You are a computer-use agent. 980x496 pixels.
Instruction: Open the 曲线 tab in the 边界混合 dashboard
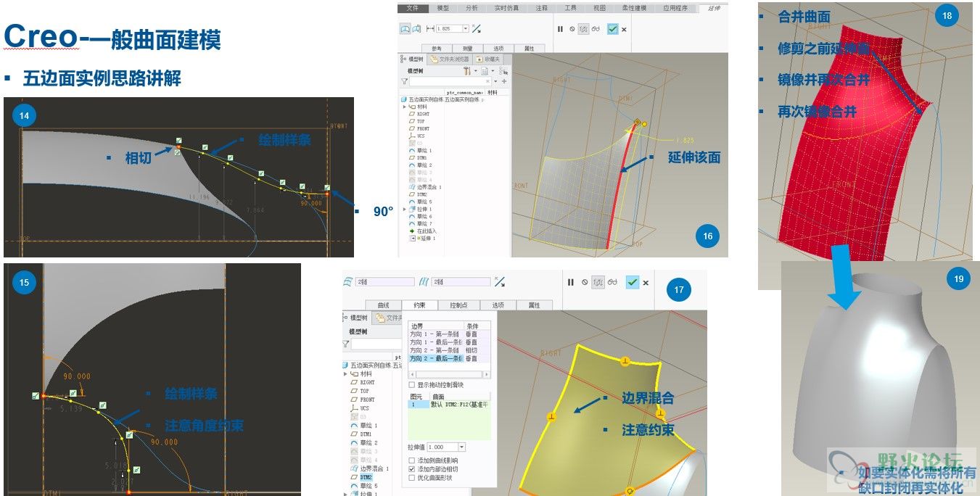pos(383,305)
